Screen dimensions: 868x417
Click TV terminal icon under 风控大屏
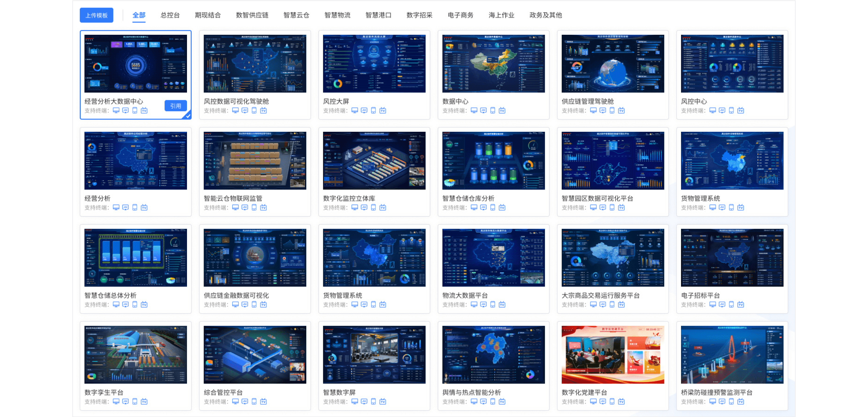coord(383,110)
